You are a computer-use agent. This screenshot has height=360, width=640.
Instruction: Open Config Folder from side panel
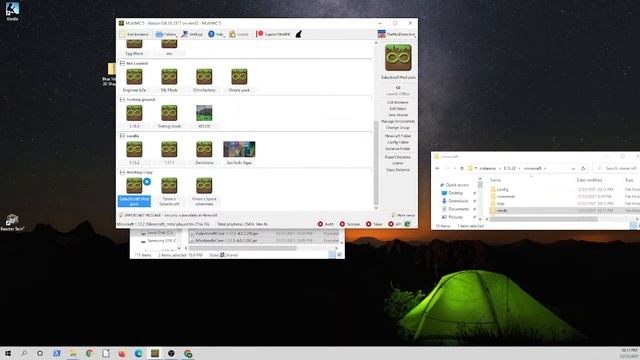coord(398,142)
